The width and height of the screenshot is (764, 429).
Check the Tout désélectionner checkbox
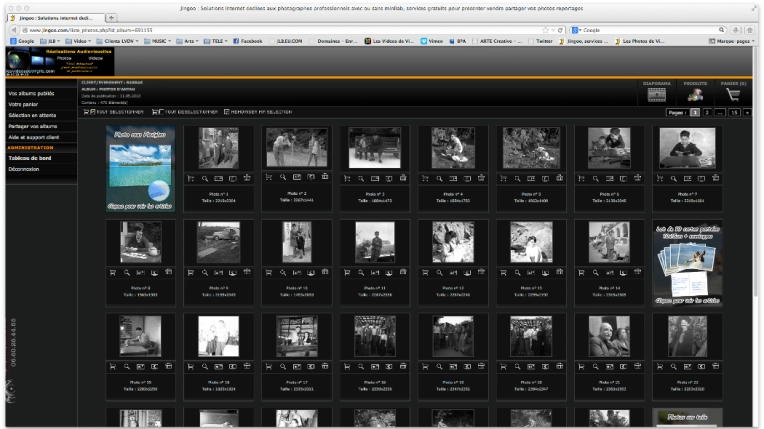coord(161,112)
